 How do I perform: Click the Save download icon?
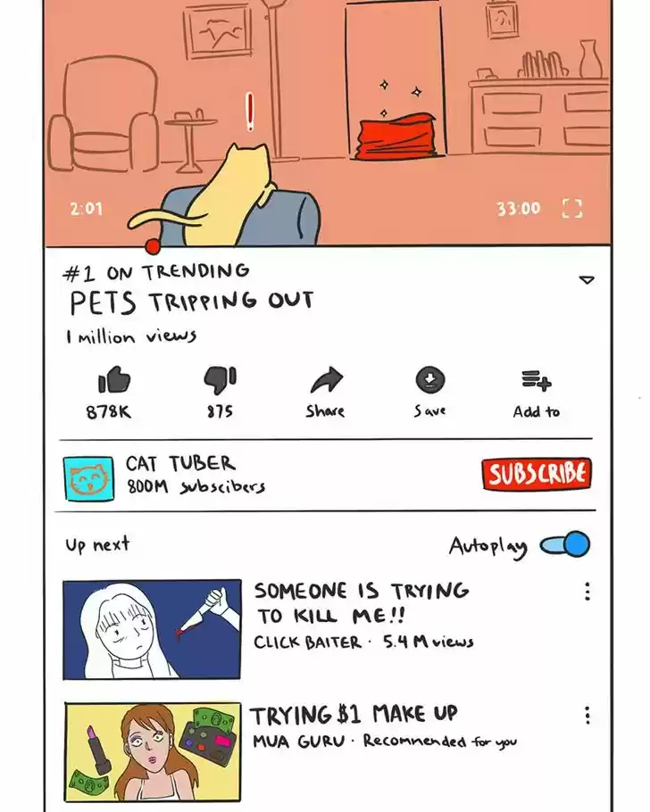click(430, 379)
